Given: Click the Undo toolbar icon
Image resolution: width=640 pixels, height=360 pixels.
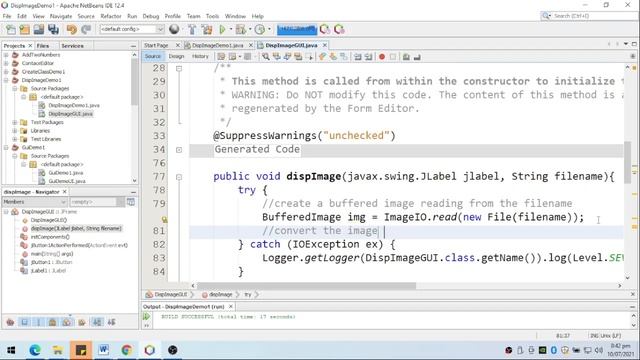Looking at the screenshot, I should coord(72,29).
